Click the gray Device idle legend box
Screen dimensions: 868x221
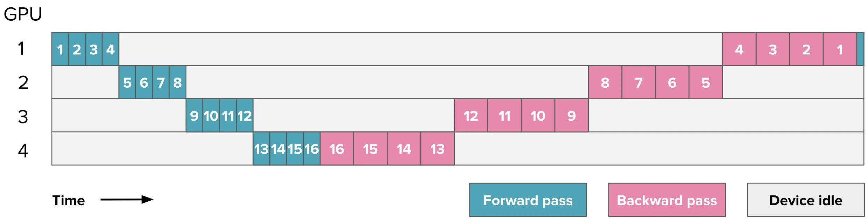[x=806, y=200]
